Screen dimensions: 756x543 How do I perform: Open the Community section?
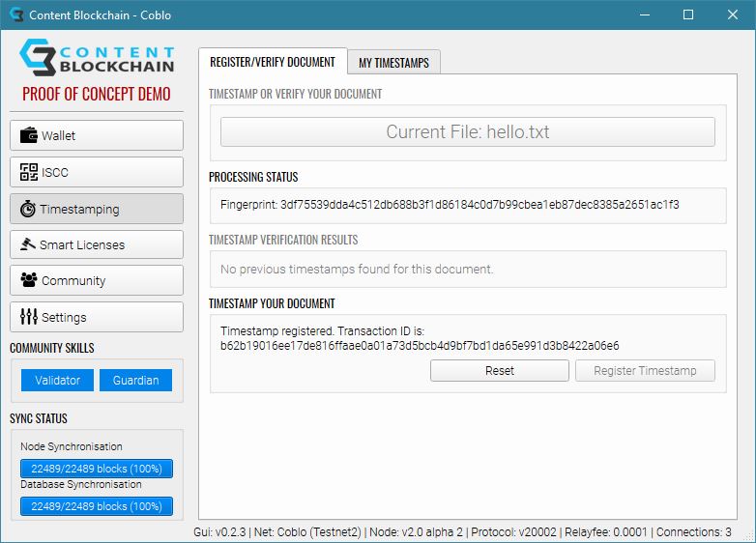click(x=97, y=280)
